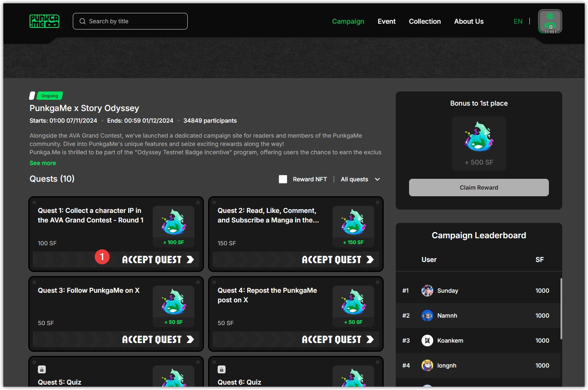This screenshot has width=588, height=390.
Task: Click longnh's avatar icon
Action: click(x=427, y=365)
